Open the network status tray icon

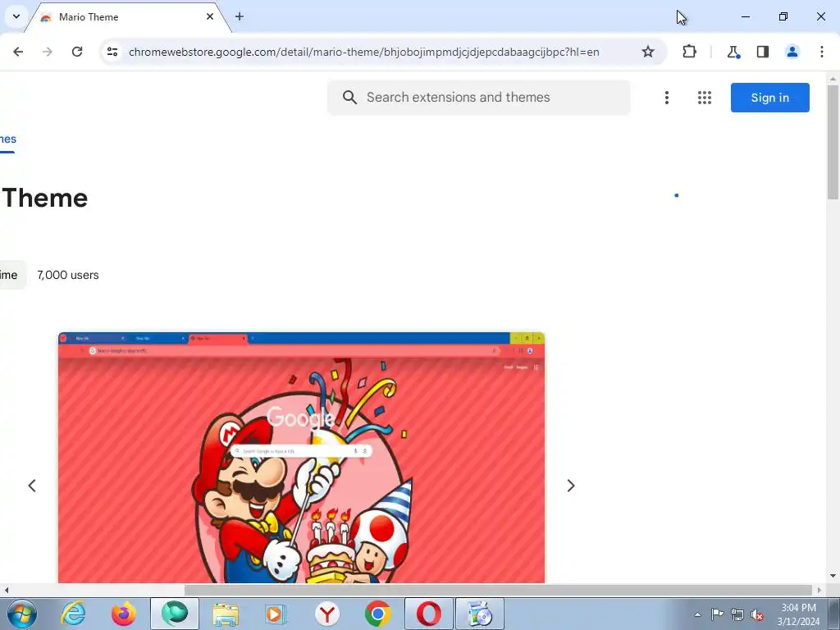(737, 614)
